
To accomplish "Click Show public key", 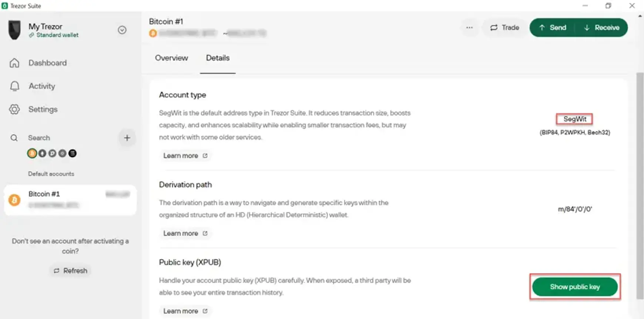I will click(575, 287).
